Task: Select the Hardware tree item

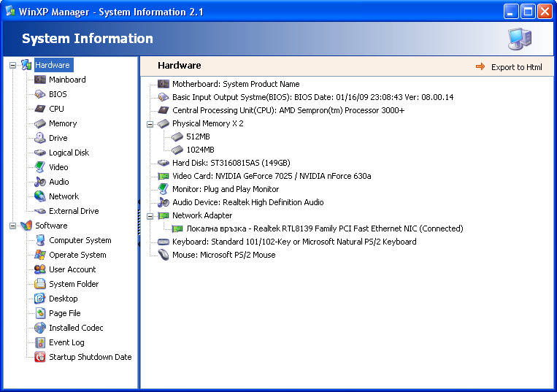Action: coord(53,65)
